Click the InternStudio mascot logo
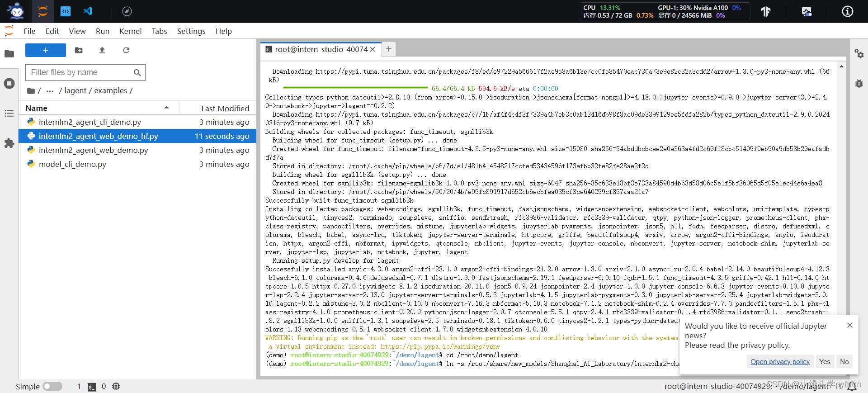868x393 pixels. coord(16,11)
